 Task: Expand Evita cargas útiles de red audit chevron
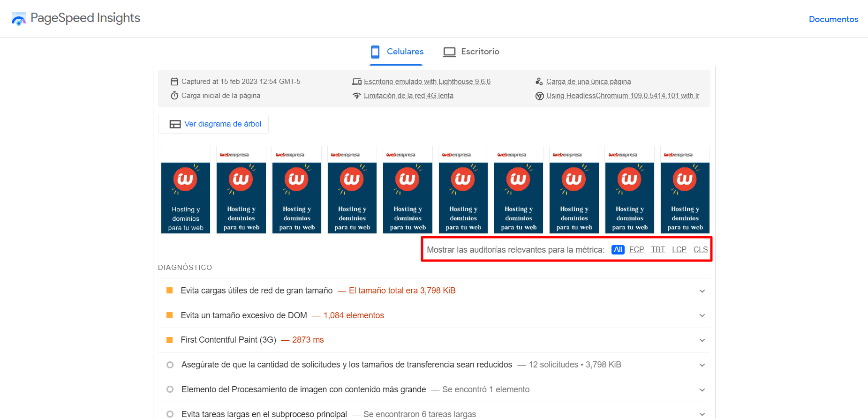coord(702,291)
